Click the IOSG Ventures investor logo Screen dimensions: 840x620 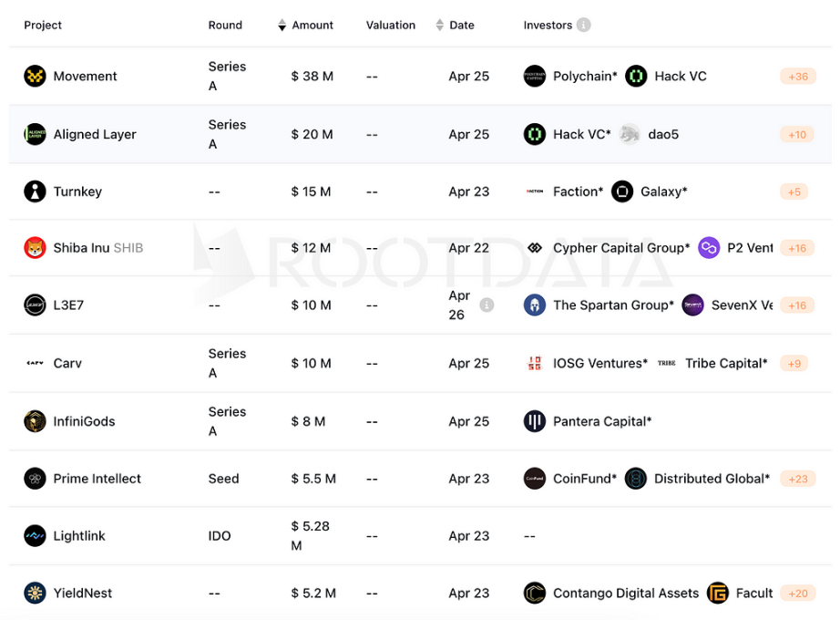535,363
